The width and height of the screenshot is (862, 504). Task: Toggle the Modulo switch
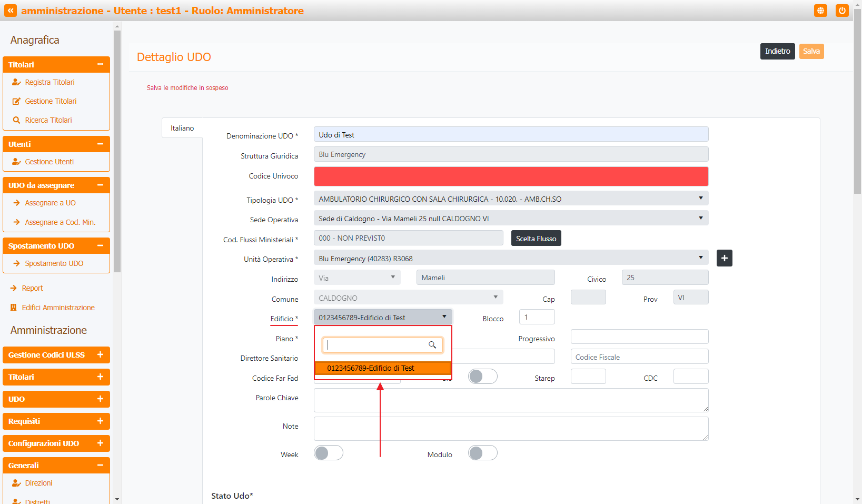click(x=482, y=453)
